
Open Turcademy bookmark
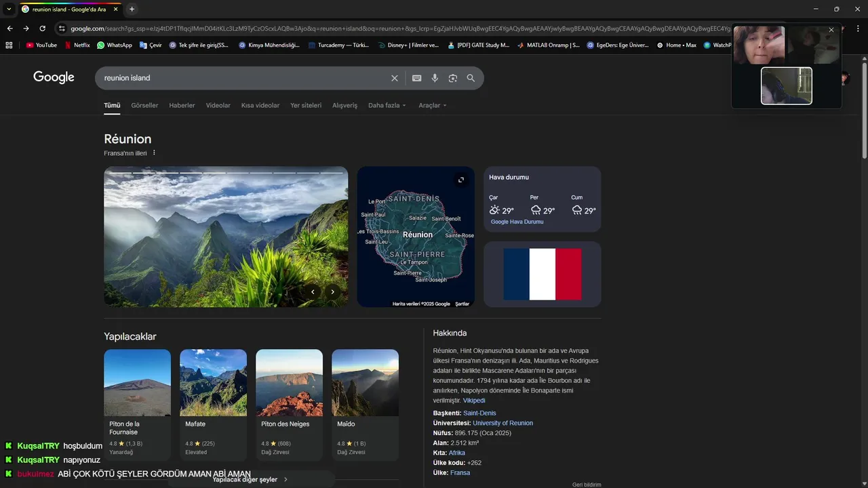(x=338, y=45)
